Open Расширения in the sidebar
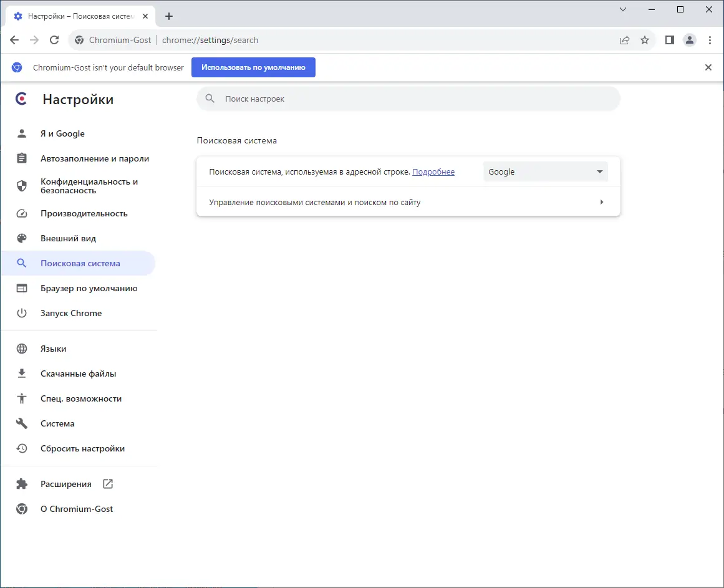Screen dimensions: 724x588 79,484
